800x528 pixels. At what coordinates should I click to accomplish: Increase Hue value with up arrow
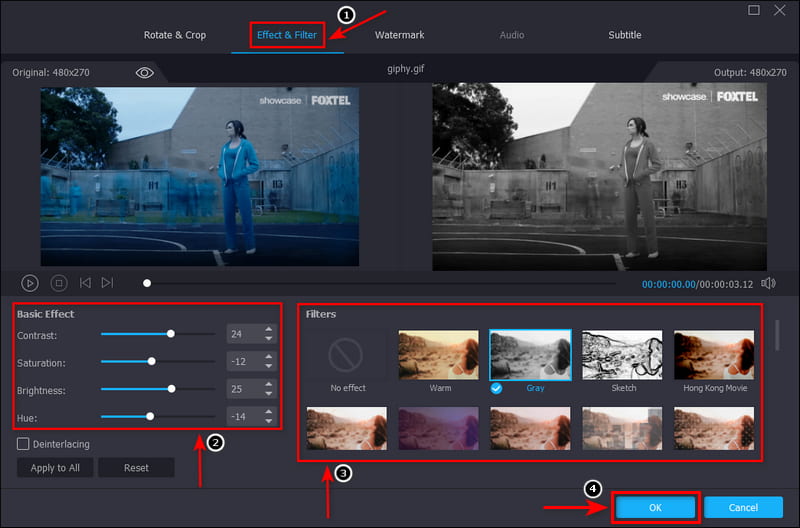[x=268, y=411]
